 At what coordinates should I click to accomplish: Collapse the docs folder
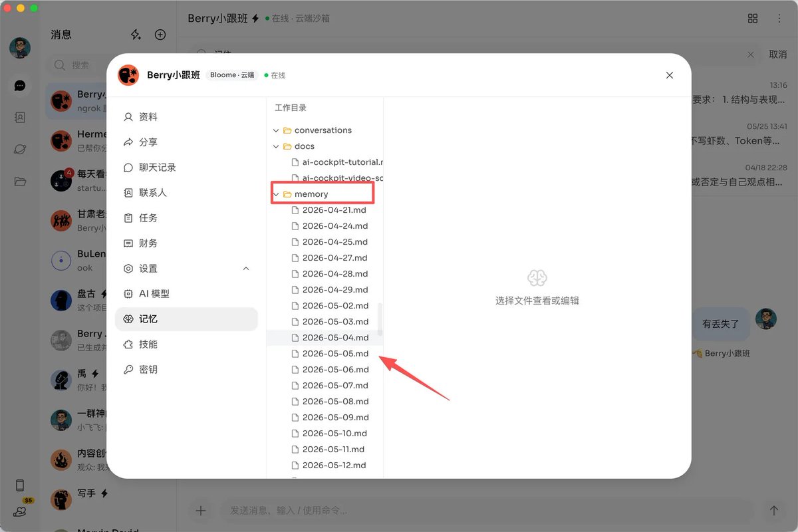[276, 146]
